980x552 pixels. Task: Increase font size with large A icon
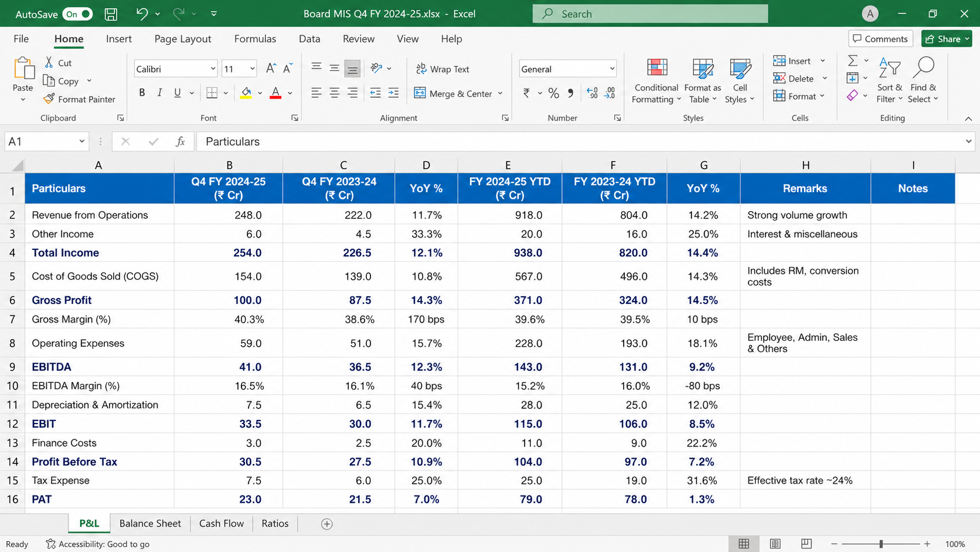coord(271,69)
